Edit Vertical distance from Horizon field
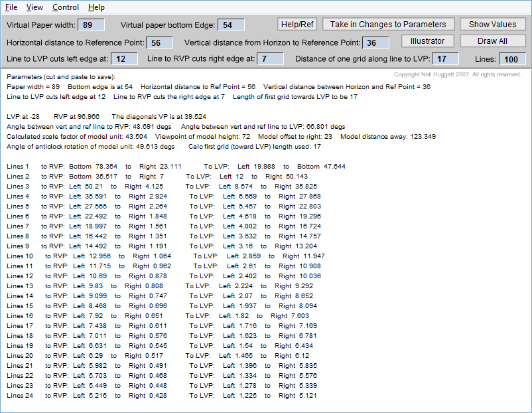Viewport: 532px width, 413px height. pos(375,42)
